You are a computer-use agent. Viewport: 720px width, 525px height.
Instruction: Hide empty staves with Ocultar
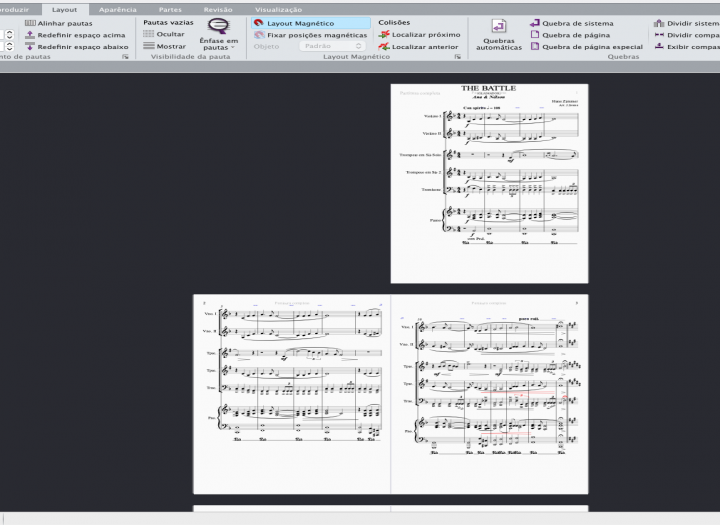pos(149,34)
